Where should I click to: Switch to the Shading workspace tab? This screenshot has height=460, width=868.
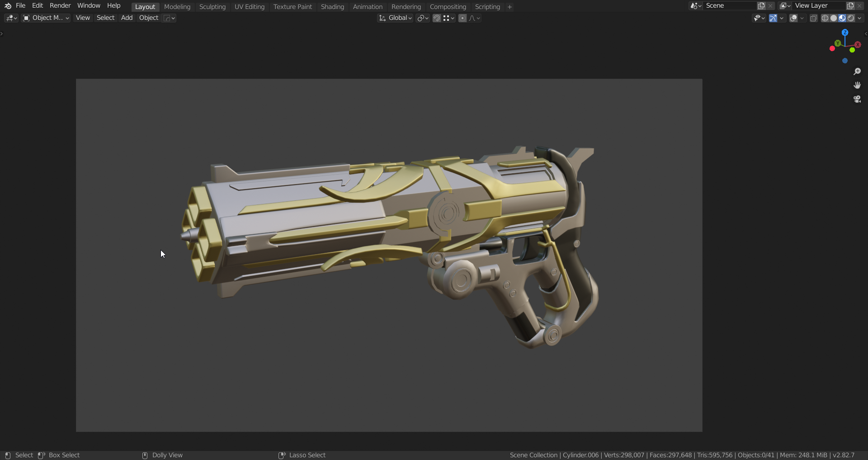click(332, 7)
